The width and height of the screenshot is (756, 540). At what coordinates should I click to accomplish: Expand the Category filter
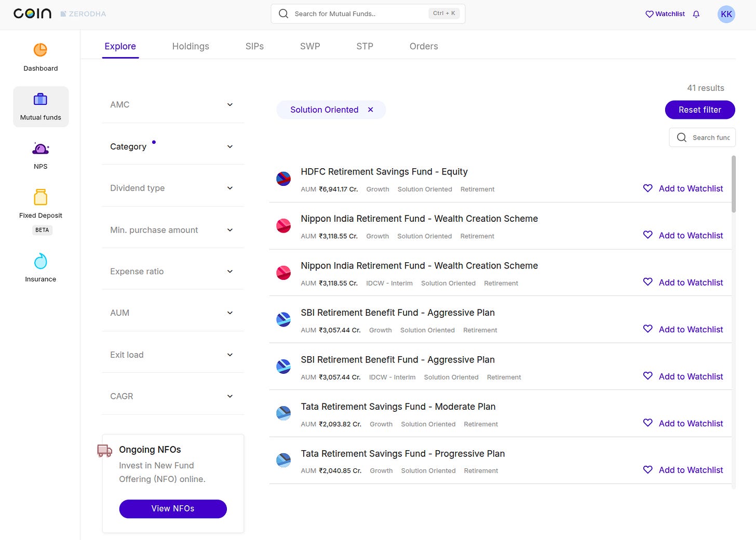pyautogui.click(x=173, y=146)
